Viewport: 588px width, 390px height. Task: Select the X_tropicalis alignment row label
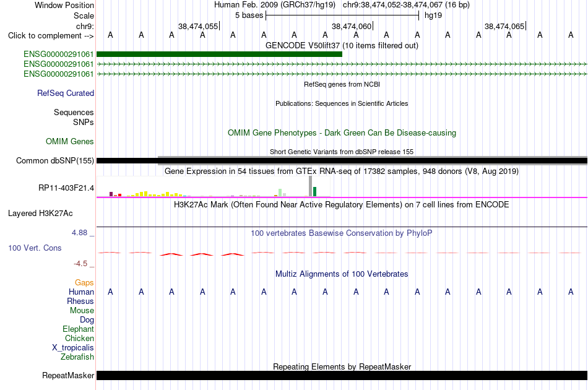click(x=73, y=348)
